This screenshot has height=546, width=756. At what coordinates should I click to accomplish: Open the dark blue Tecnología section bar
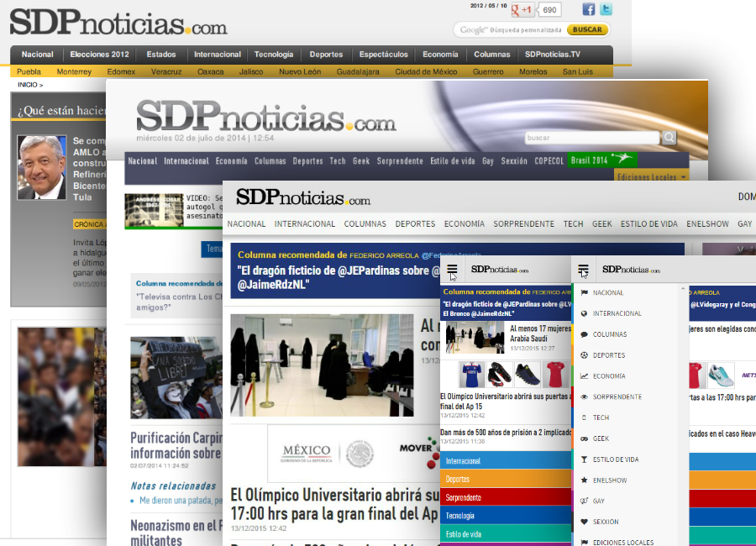[506, 516]
